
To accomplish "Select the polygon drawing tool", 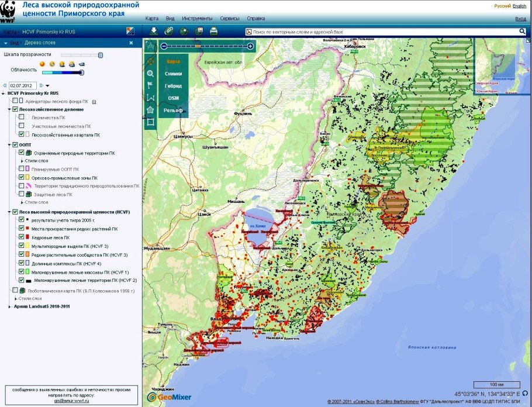I will tap(151, 110).
